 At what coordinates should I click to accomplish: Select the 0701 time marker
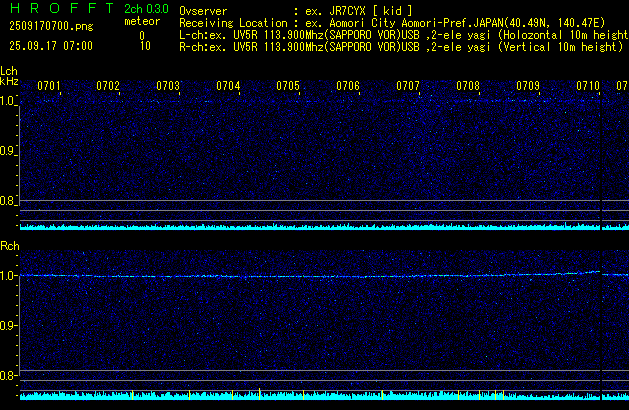pyautogui.click(x=49, y=86)
